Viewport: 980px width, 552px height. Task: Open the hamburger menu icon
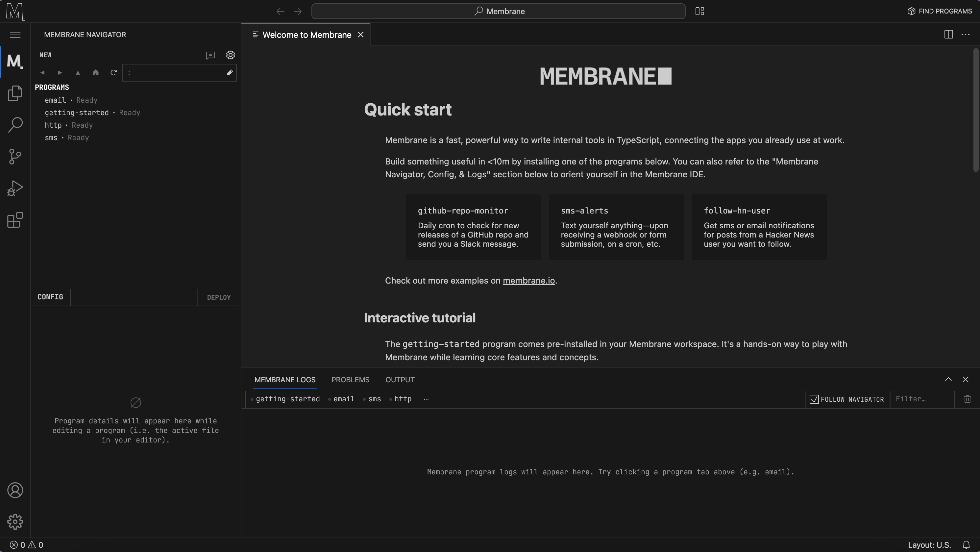[15, 35]
